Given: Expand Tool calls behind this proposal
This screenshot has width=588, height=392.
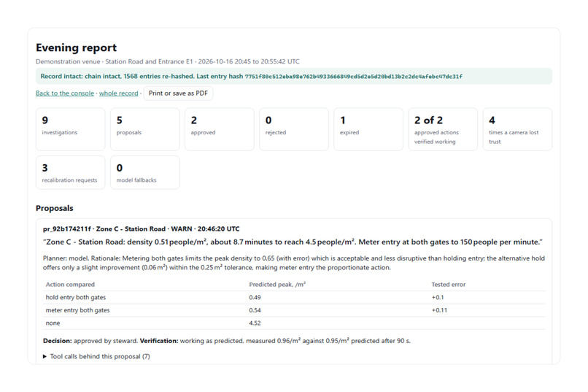Looking at the screenshot, I should (100, 356).
